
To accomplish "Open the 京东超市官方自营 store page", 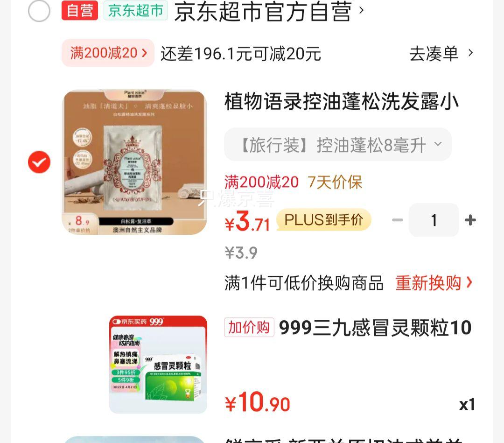I will [263, 11].
